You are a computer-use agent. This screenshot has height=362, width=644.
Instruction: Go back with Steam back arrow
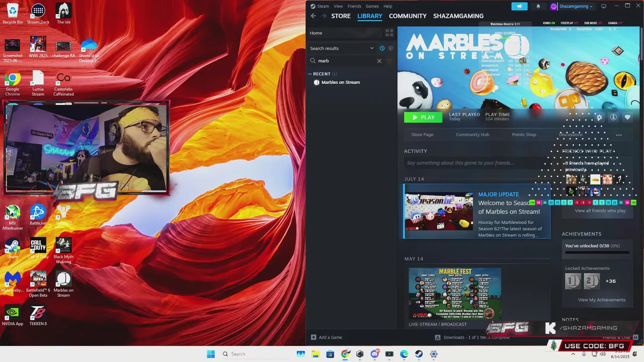[313, 16]
